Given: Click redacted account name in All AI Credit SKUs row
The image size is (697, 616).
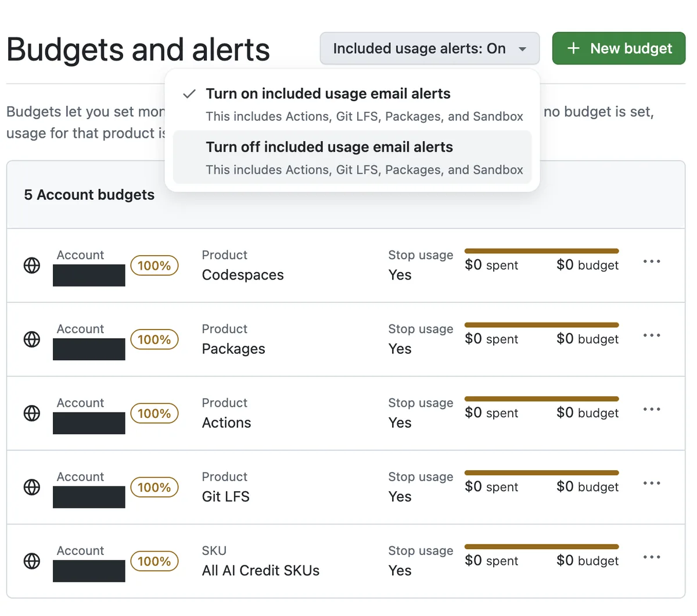Looking at the screenshot, I should pyautogui.click(x=89, y=571).
